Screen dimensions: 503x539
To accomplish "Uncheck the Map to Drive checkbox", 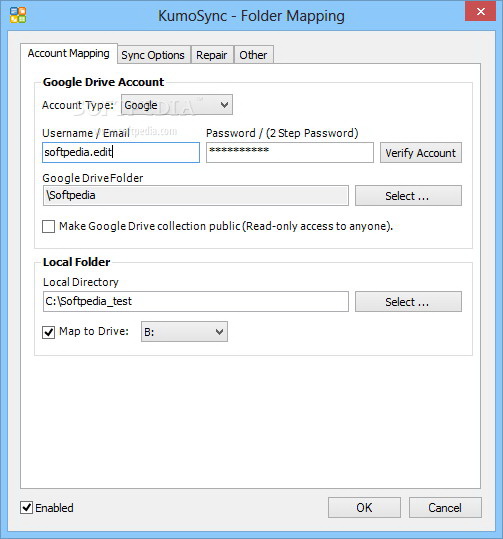I will click(x=48, y=332).
